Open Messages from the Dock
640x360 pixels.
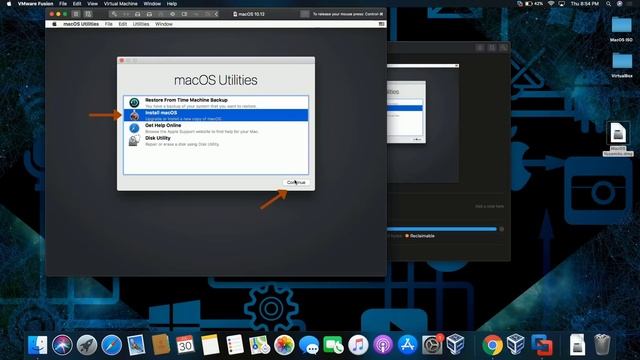pyautogui.click(x=309, y=345)
